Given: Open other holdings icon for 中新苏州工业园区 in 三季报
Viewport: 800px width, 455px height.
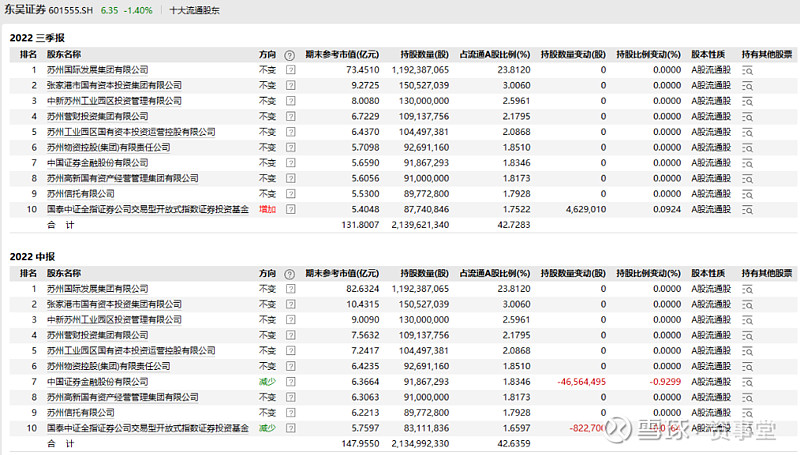Looking at the screenshot, I should pyautogui.click(x=747, y=102).
